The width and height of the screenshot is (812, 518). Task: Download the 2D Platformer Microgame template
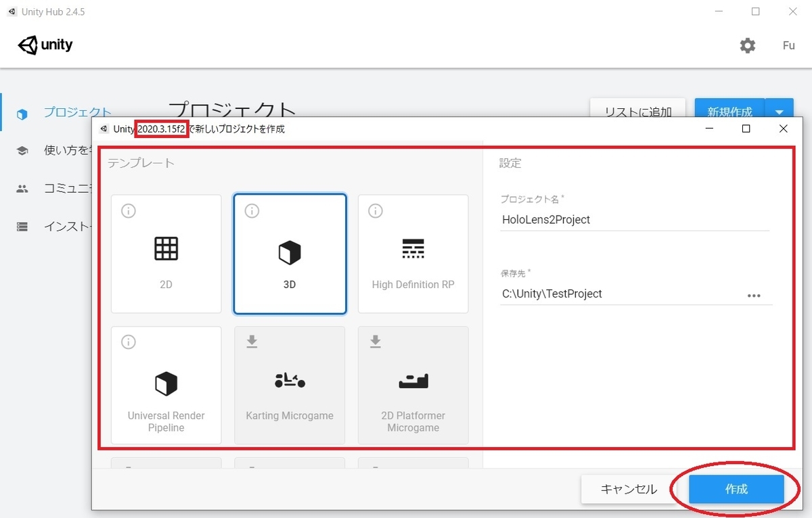pos(375,342)
